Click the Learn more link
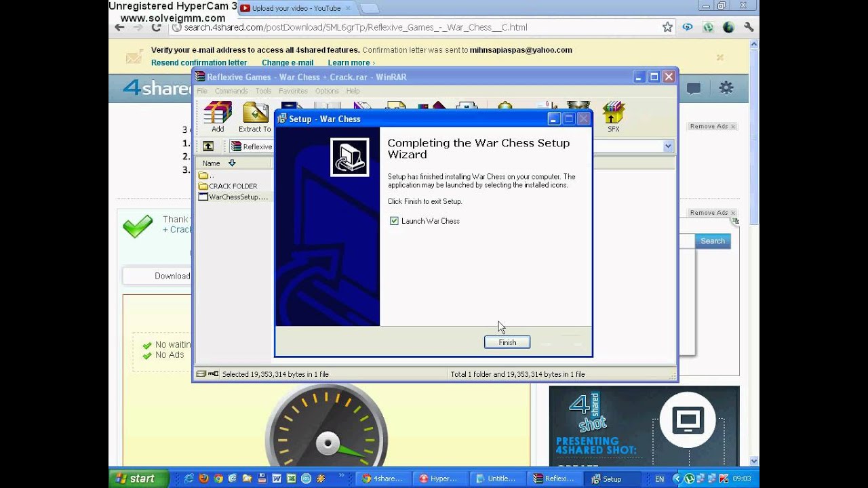Image resolution: width=868 pixels, height=488 pixels. click(x=351, y=62)
